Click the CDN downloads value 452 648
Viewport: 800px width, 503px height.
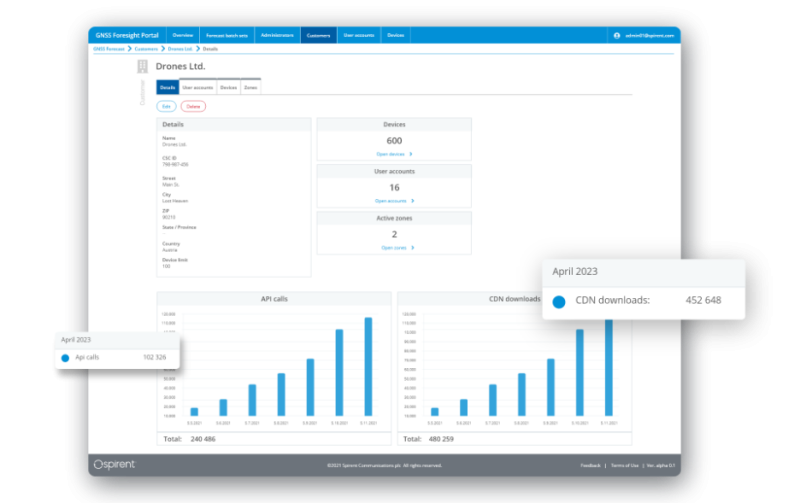tap(703, 300)
